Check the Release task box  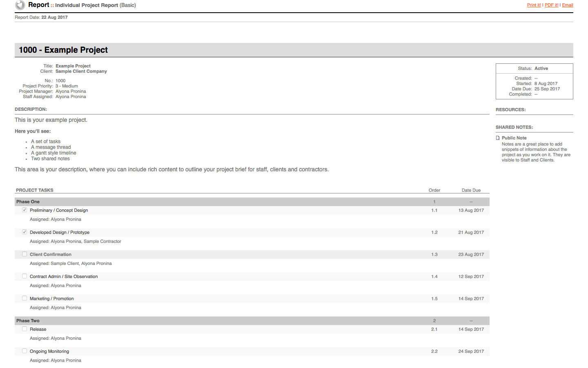tap(24, 329)
